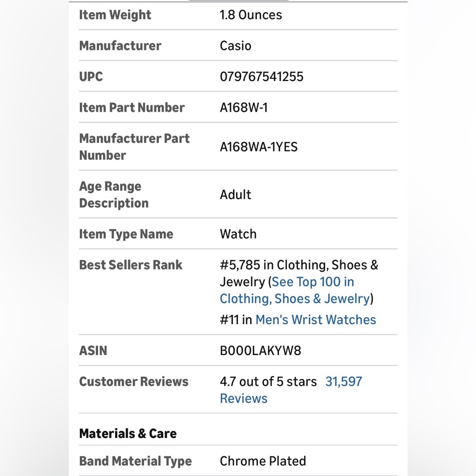Click the A168W-1 item part number
This screenshot has height=476, width=476.
pyautogui.click(x=244, y=108)
